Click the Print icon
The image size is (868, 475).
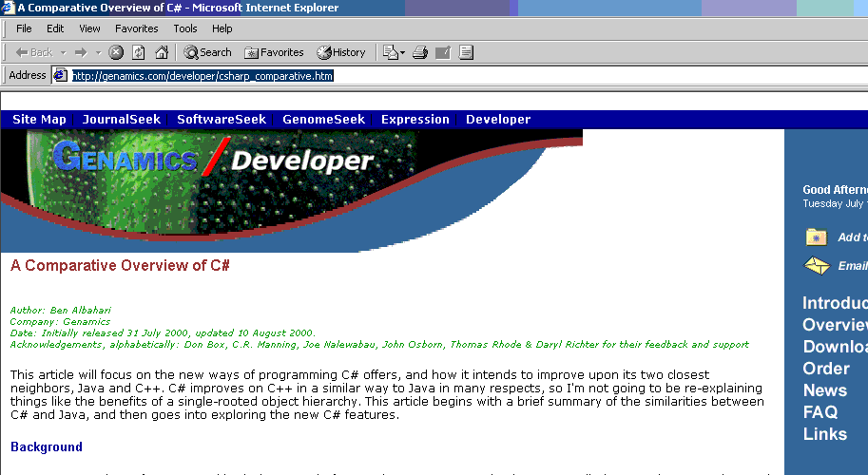pyautogui.click(x=420, y=52)
